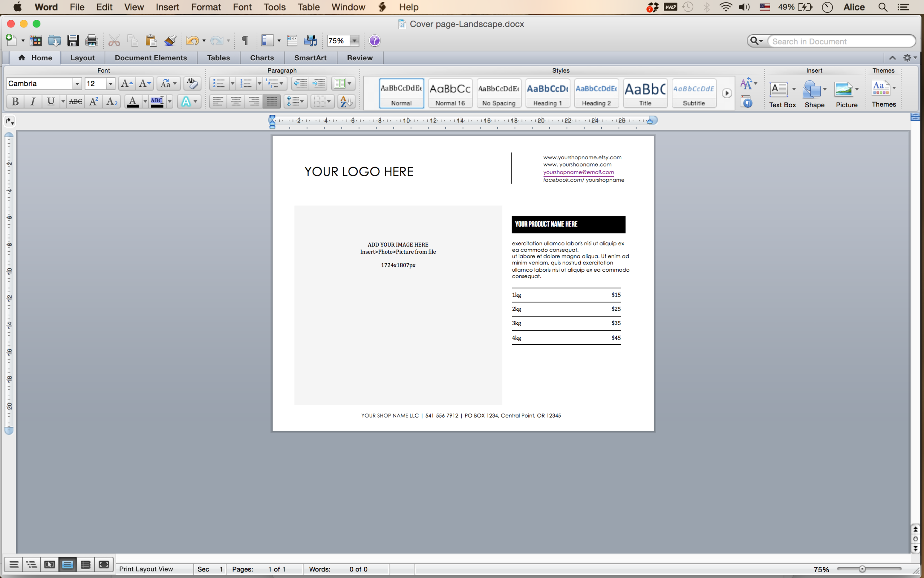Click the purple Help question mark
Viewport: 924px width, 578px height.
(x=375, y=40)
